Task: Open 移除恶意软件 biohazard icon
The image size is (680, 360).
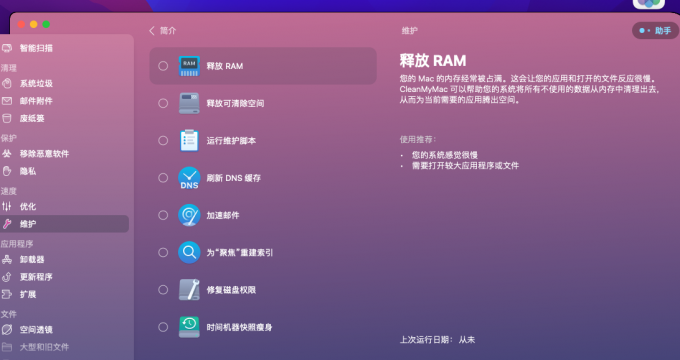Action: click(x=7, y=154)
